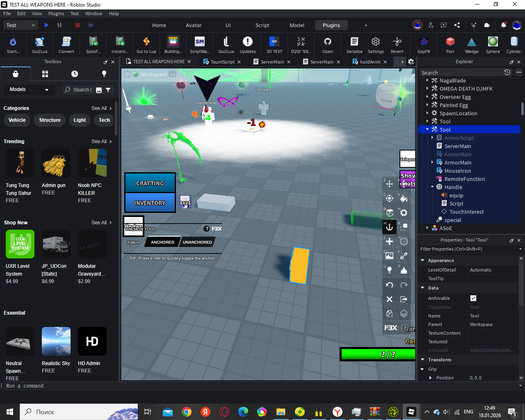This screenshot has height=420, width=525.
Task: Select the F3X paint bucket tool
Action: [404, 198]
